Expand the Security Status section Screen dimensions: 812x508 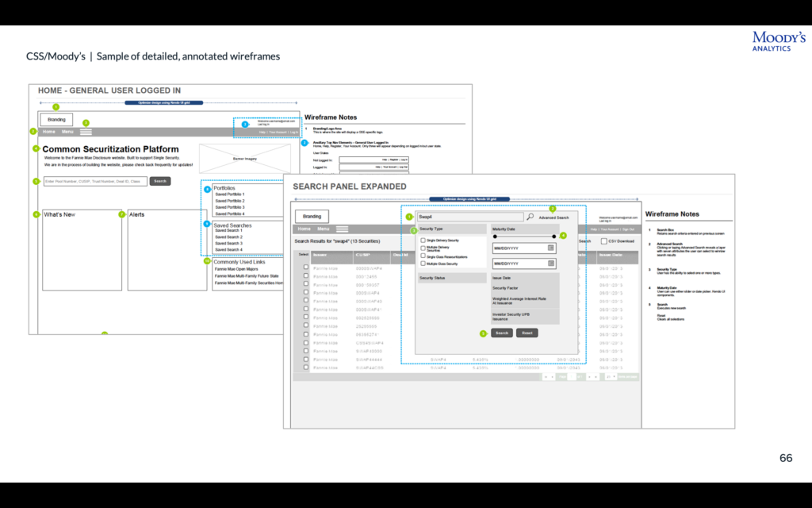[x=452, y=278]
